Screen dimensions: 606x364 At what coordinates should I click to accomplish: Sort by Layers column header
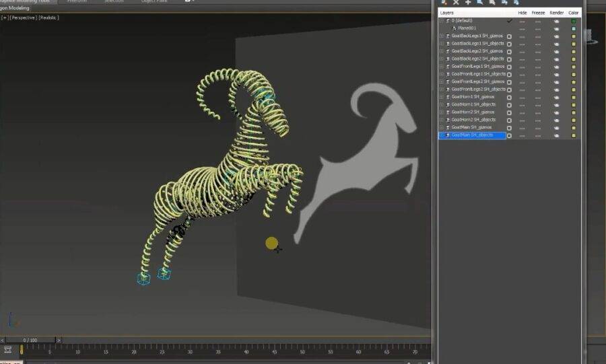pyautogui.click(x=447, y=13)
